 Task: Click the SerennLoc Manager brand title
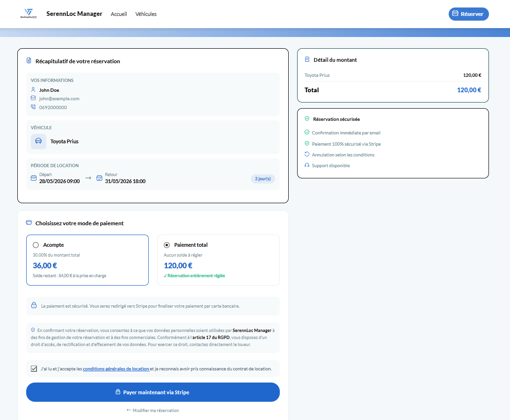coord(74,14)
